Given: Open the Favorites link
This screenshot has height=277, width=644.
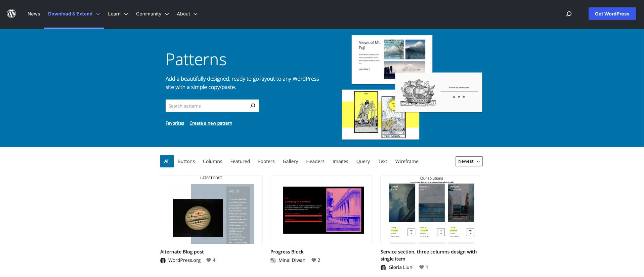Looking at the screenshot, I should [x=175, y=123].
